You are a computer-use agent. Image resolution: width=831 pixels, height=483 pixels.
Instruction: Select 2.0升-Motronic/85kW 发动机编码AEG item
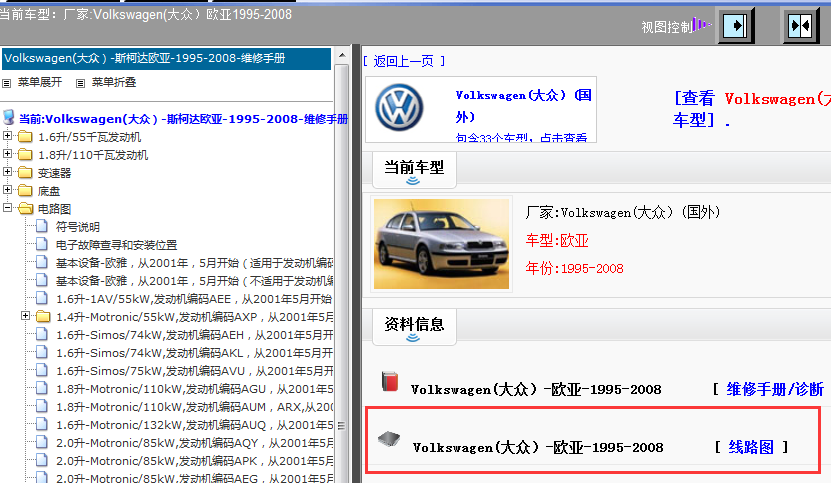pyautogui.click(x=195, y=478)
